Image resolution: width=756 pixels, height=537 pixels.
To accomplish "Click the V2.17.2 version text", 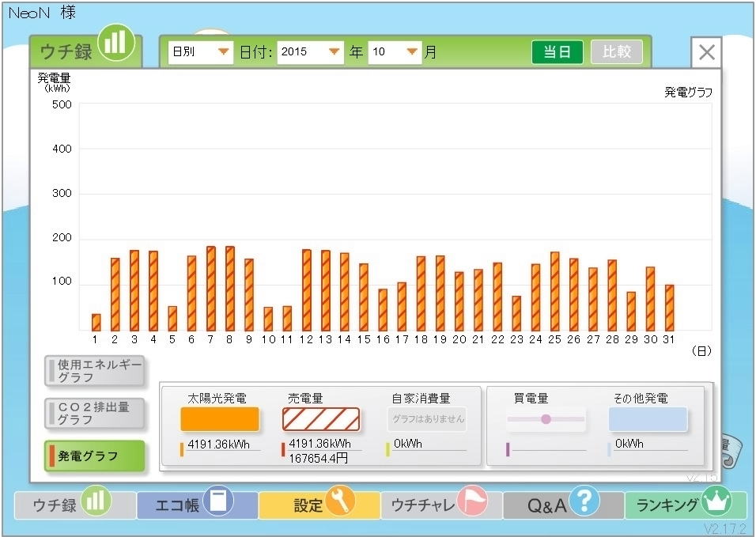I will coord(725,529).
